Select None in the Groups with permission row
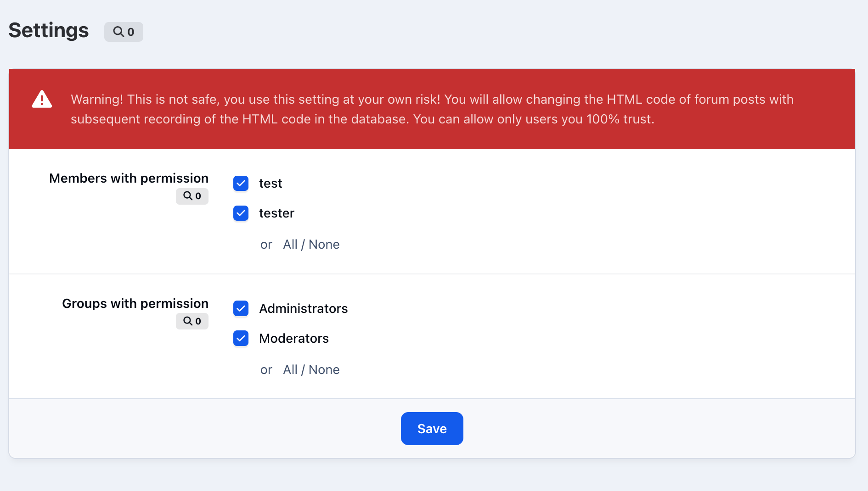868x491 pixels. click(324, 370)
